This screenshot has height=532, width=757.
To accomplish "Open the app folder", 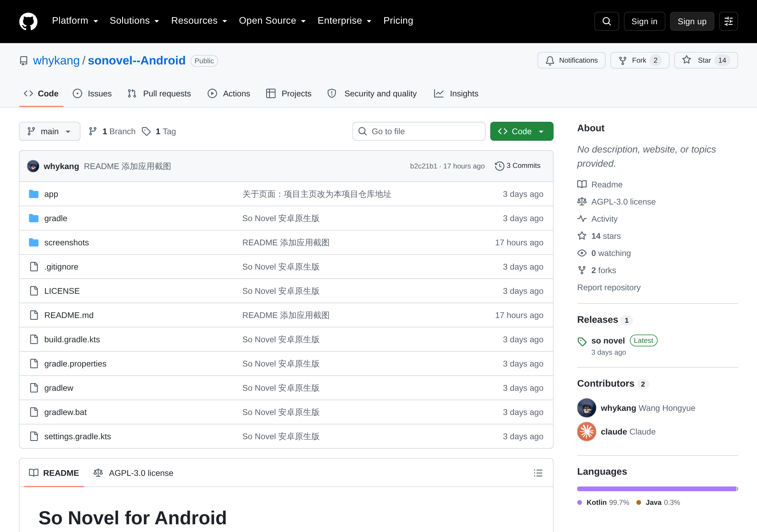I will [x=51, y=194].
